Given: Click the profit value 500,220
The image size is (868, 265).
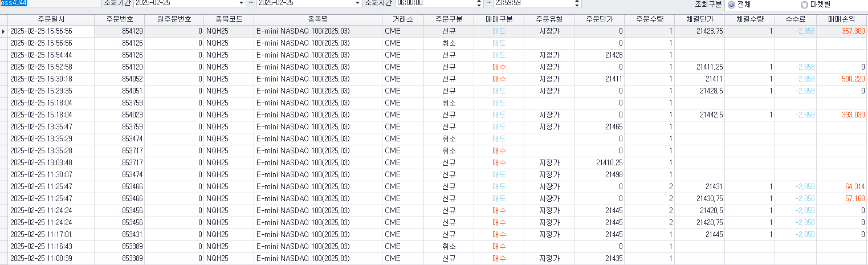Looking at the screenshot, I should tap(853, 79).
